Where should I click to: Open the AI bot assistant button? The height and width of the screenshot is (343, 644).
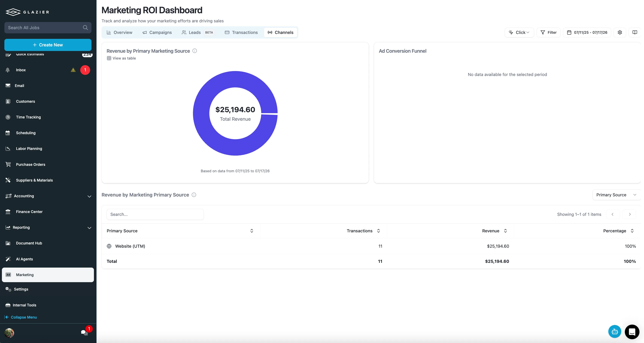615,331
